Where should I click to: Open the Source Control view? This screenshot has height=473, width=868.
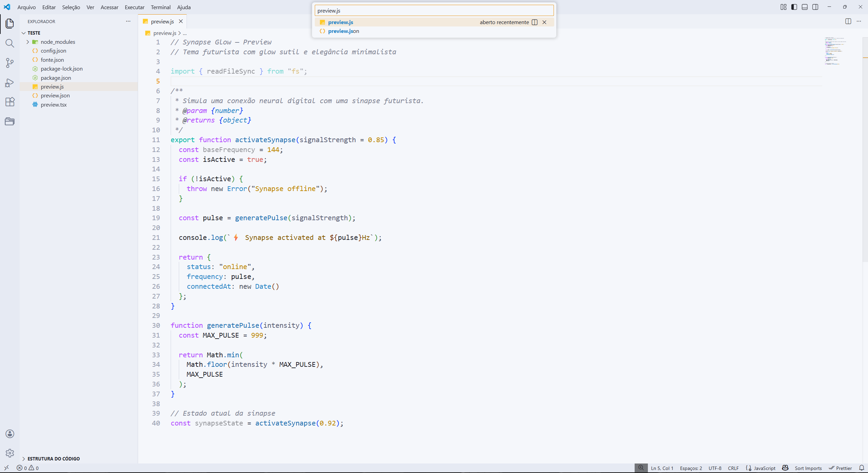coord(9,63)
